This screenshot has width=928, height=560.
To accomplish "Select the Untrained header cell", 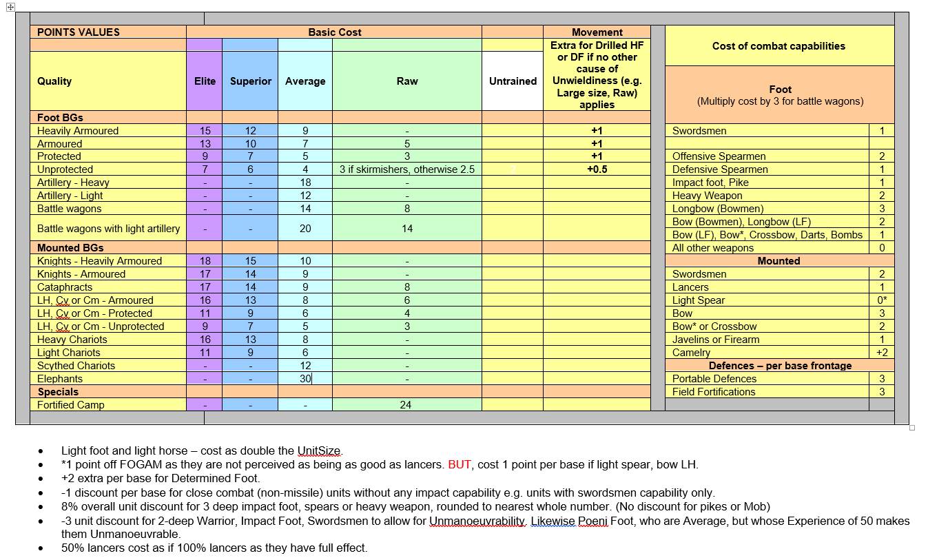I will [x=513, y=81].
